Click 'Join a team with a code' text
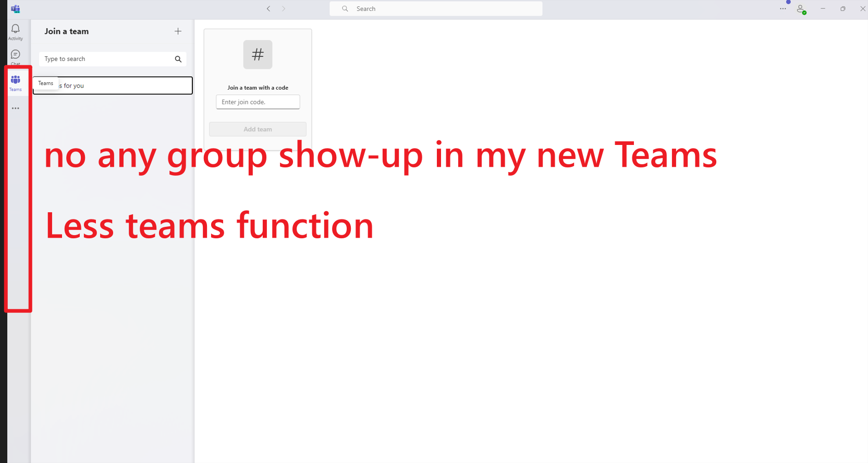The image size is (868, 463). [x=258, y=88]
